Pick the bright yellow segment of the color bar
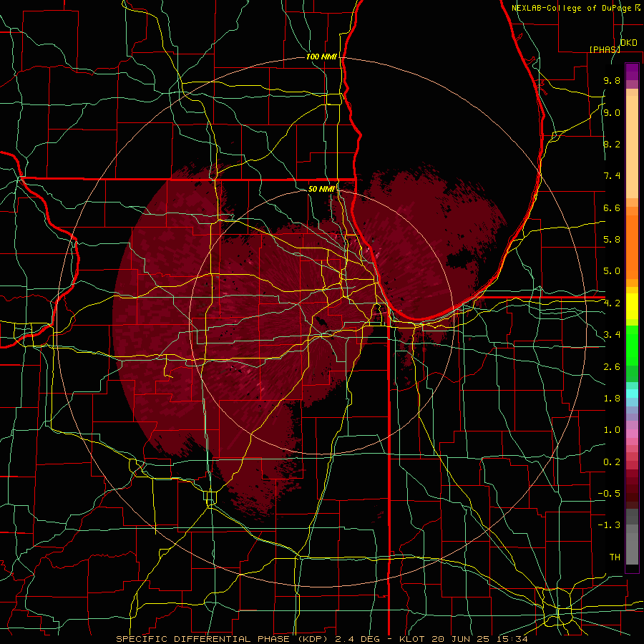 [632, 306]
